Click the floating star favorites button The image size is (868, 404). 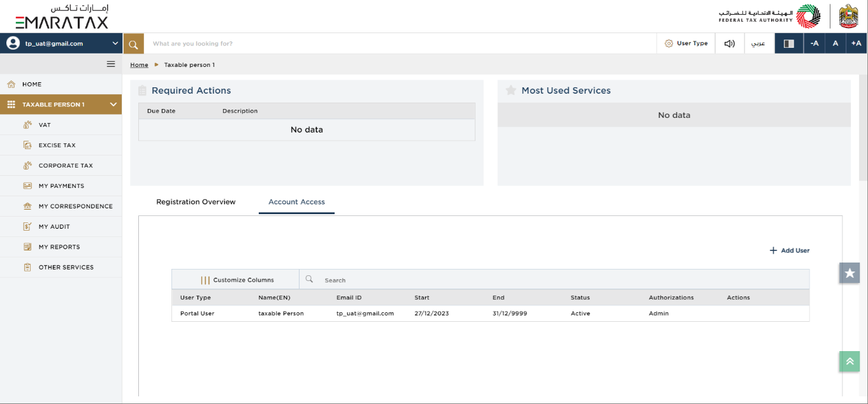click(850, 273)
